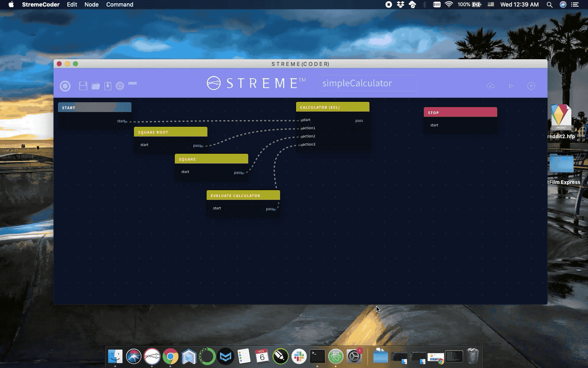
Task: Click EVALUATE CALCULATOR node's pass port
Action: pos(274,209)
